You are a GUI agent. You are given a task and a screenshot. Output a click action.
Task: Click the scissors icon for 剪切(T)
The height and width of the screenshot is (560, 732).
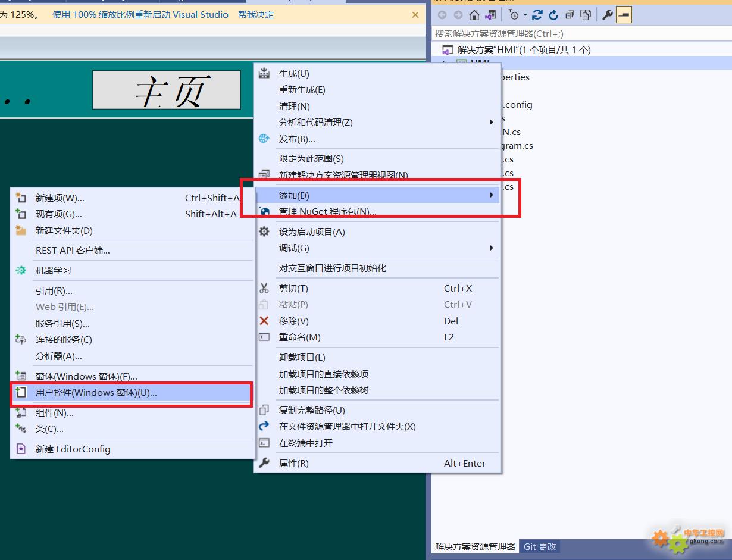tap(264, 288)
